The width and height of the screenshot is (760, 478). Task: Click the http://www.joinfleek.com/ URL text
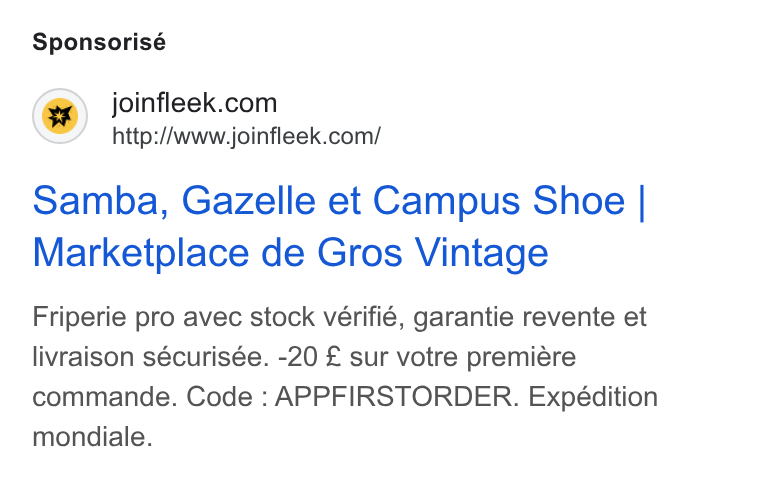pos(246,136)
